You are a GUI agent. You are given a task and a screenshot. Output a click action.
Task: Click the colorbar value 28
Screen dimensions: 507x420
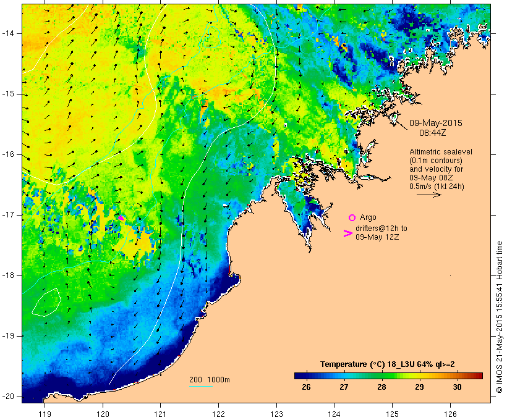(381, 387)
